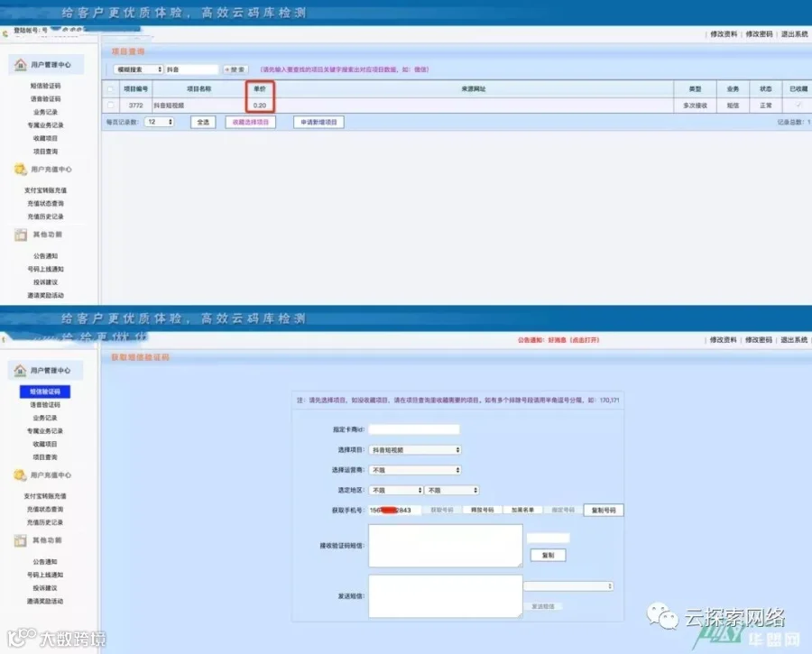This screenshot has width=812, height=654.
Task: Open 短信验证码 in the 项目查询 page sidebar
Action: (45, 86)
